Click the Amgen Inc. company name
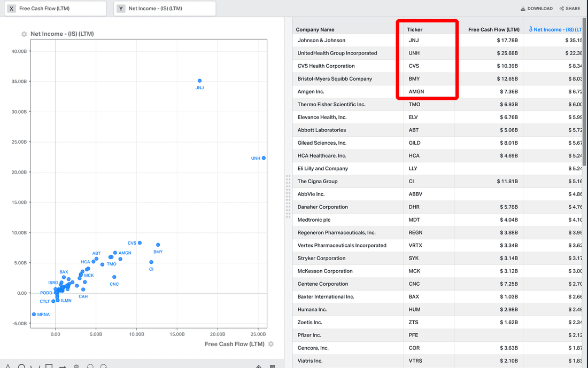588x368 pixels. click(311, 92)
